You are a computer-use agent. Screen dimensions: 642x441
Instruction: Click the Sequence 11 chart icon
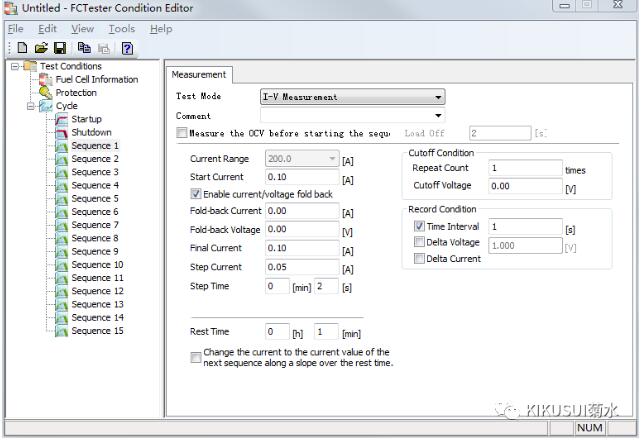point(61,278)
